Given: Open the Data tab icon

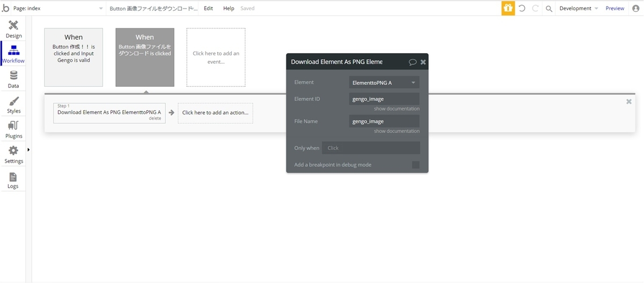Looking at the screenshot, I should [x=14, y=76].
